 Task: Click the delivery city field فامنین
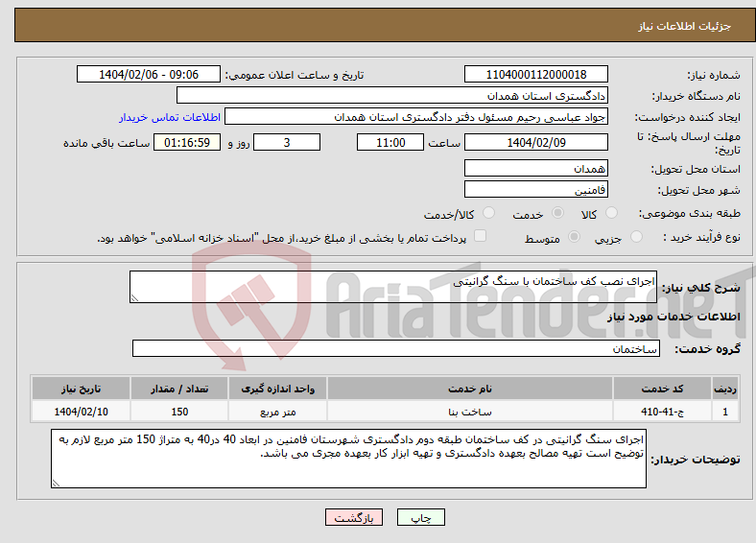click(536, 190)
